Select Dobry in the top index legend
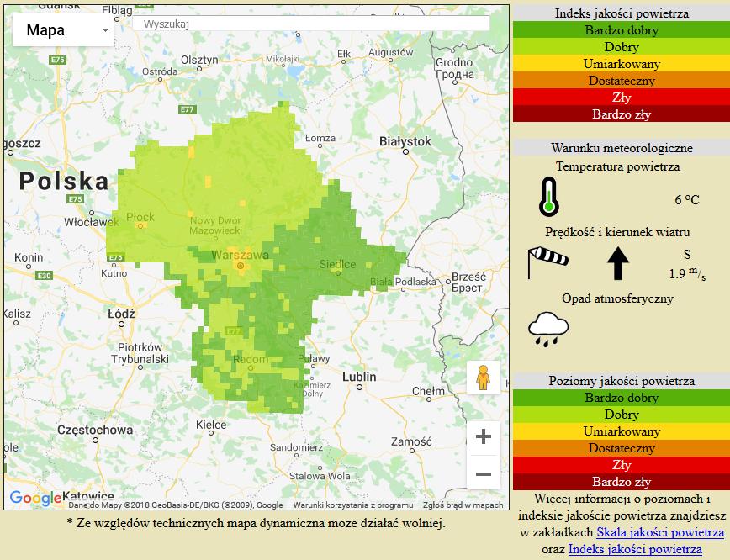Screen dimensions: 730x560 coord(622,47)
